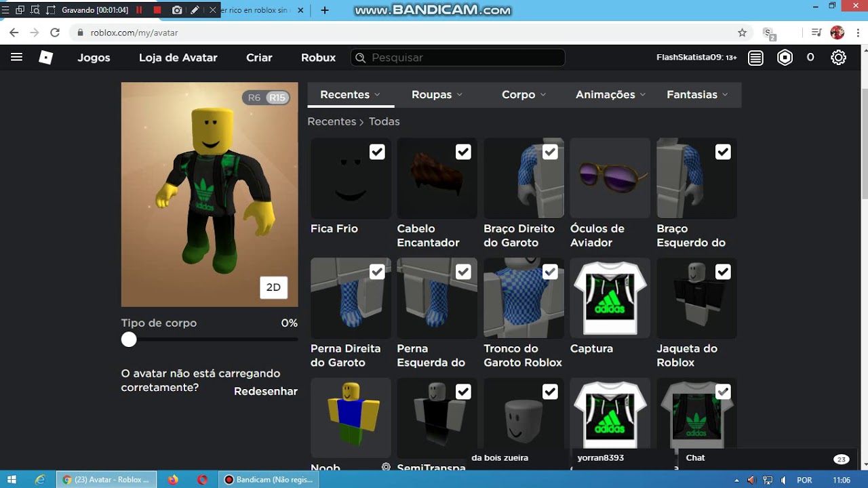Open the Windows Start menu
Screen dimensions: 868x488
[12, 480]
